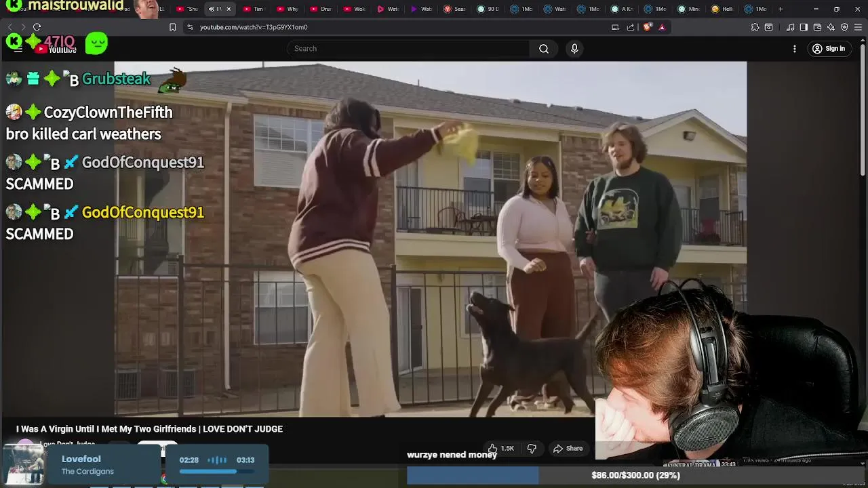Switch to the 'Seas' tab

click(454, 9)
